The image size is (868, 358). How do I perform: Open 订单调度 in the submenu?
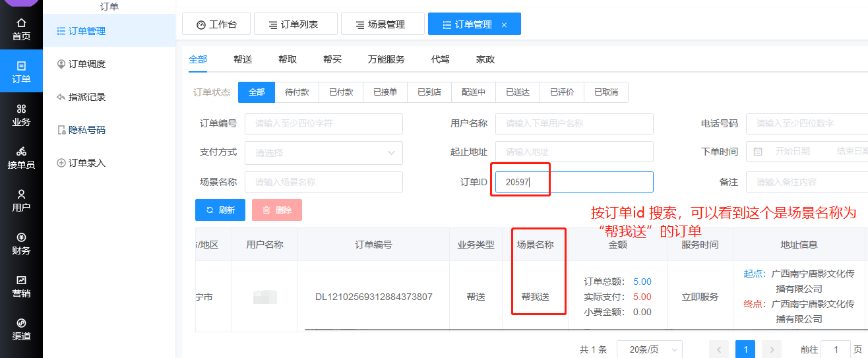pyautogui.click(x=109, y=64)
